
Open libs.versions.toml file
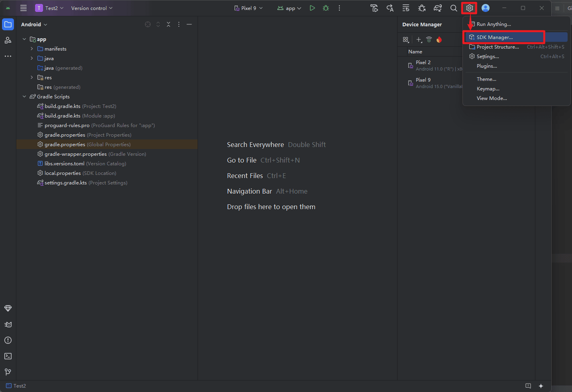[x=65, y=164]
